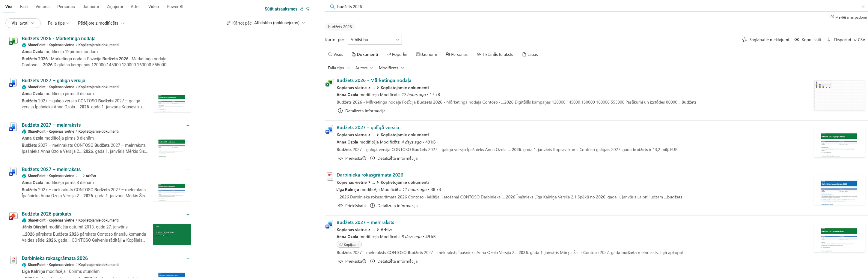868x278 pixels.
Task: Click Arhīvs breadcrumb in left results
Action: [91, 176]
